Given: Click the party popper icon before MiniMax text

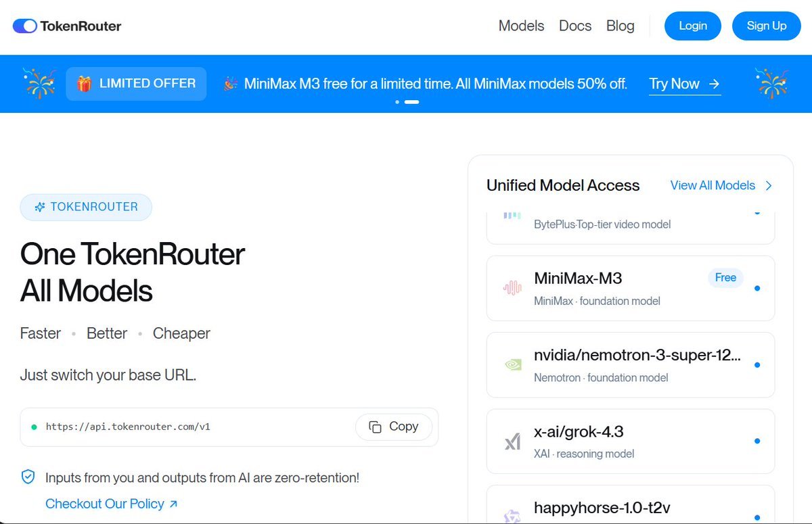Looking at the screenshot, I should 231,84.
